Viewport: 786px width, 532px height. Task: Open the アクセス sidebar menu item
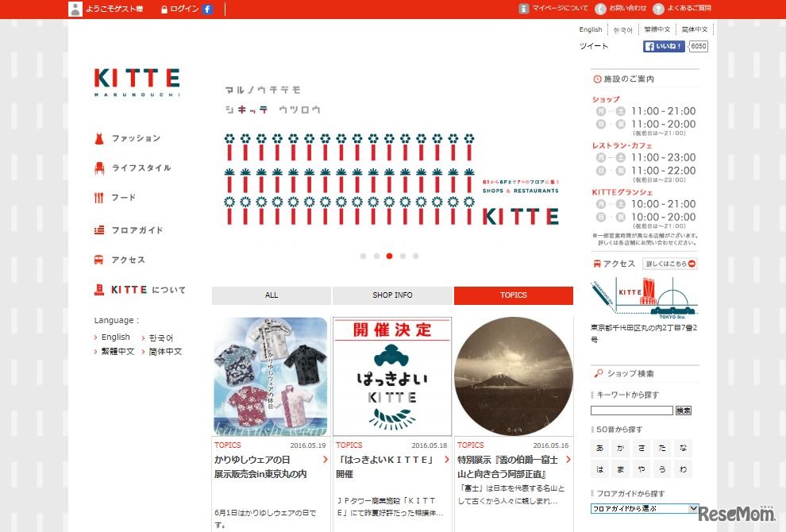[129, 260]
